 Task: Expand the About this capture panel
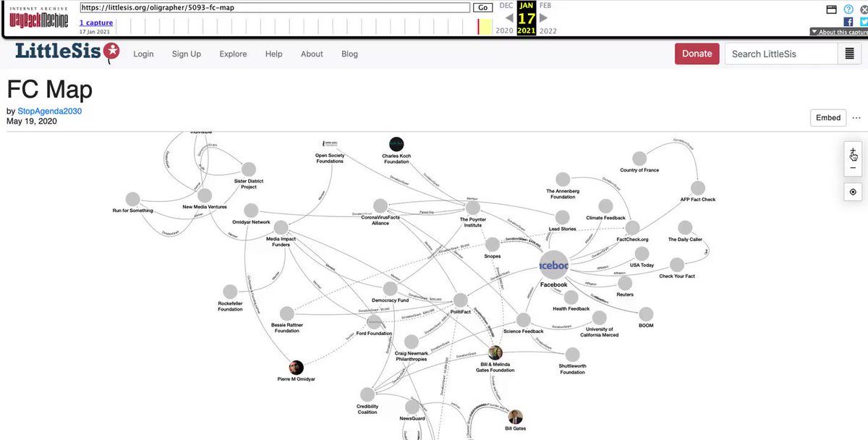[839, 32]
